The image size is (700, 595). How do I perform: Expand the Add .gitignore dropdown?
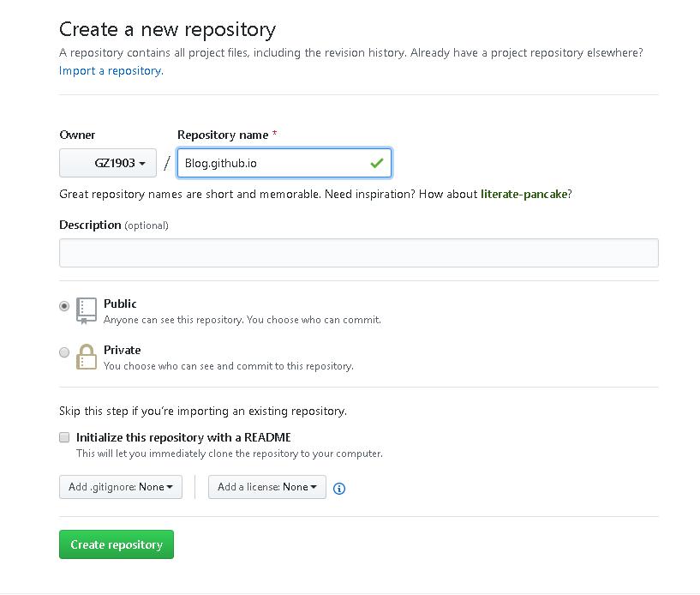click(x=121, y=487)
